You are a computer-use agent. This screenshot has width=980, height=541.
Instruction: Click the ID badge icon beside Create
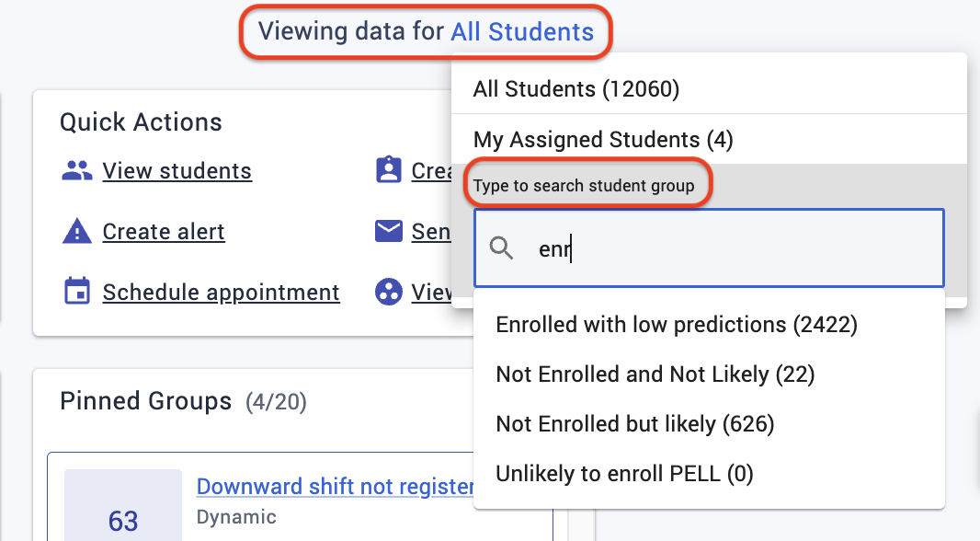[388, 169]
